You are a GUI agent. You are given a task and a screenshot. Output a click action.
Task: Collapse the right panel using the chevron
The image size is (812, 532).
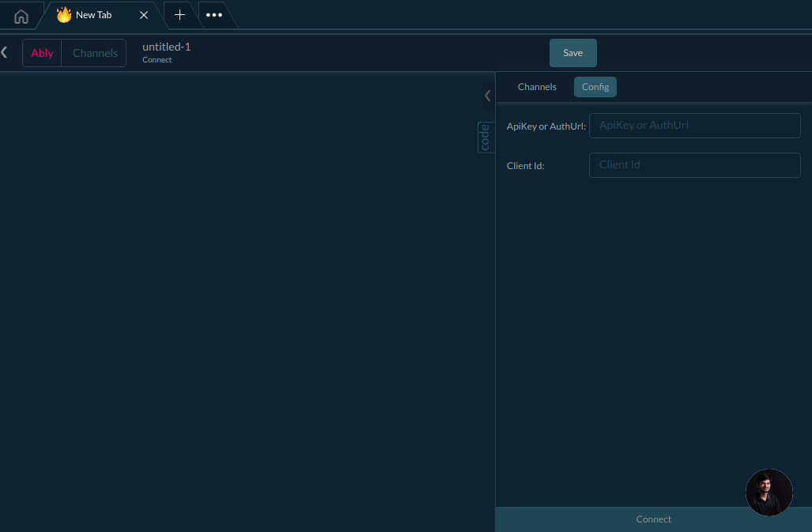[487, 96]
